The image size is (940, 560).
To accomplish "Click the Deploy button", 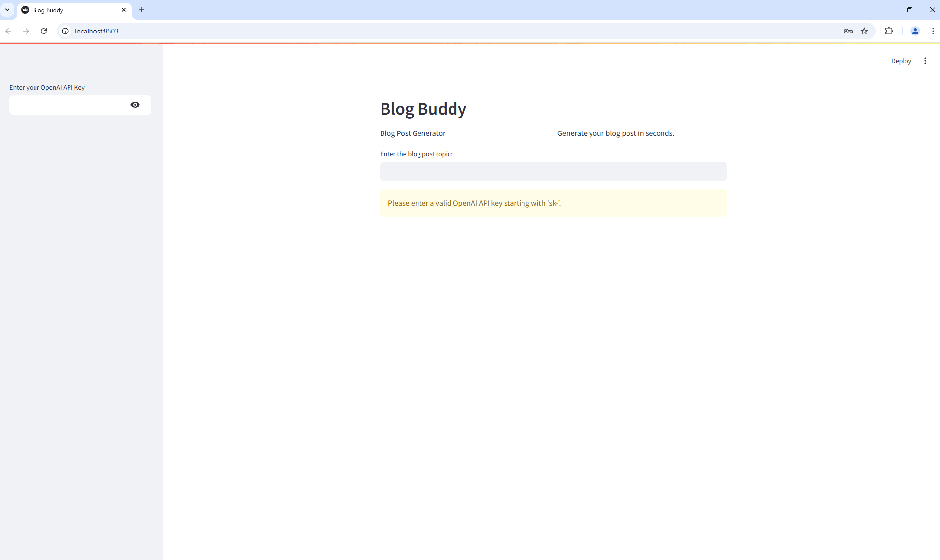I will click(901, 61).
